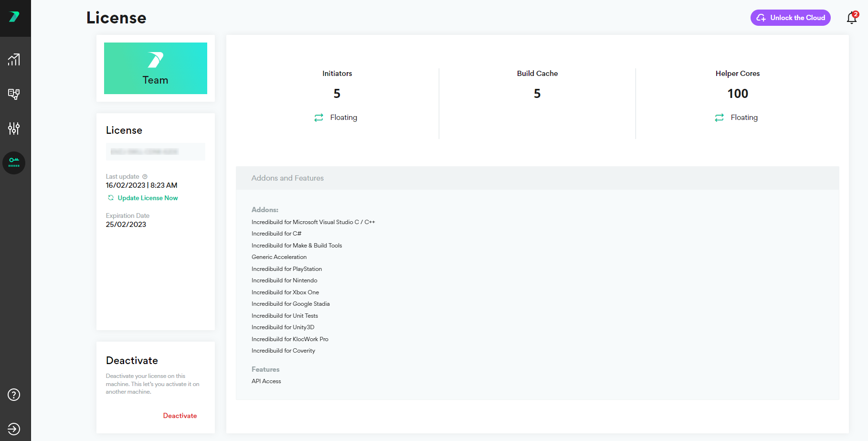
Task: Click the Last update info icon
Action: pyautogui.click(x=145, y=177)
